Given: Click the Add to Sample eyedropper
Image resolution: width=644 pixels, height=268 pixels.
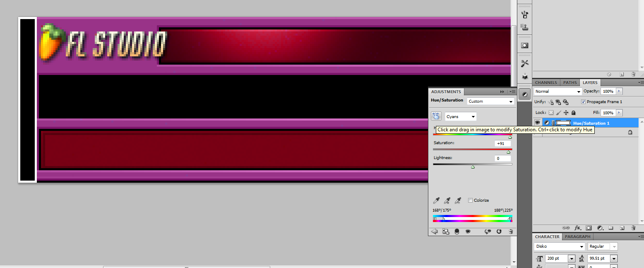Looking at the screenshot, I should [x=447, y=200].
